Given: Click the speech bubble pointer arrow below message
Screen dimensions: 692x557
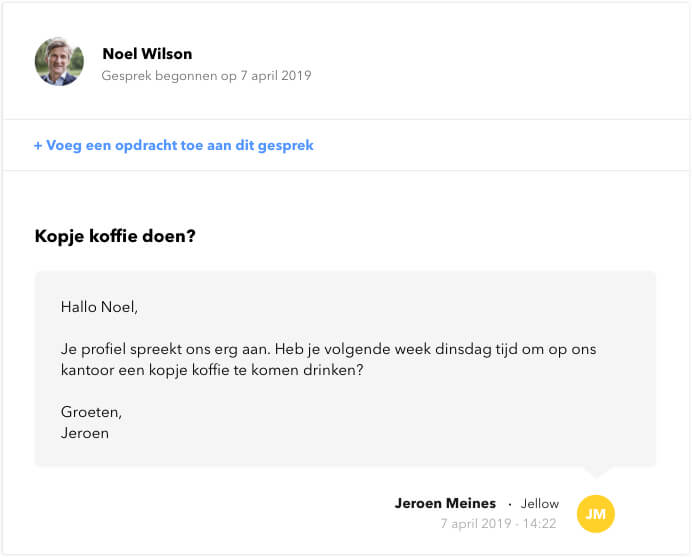Looking at the screenshot, I should coord(596,472).
